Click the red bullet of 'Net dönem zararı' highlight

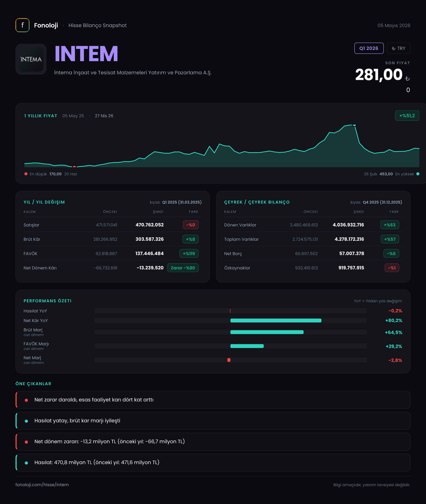tap(26, 442)
